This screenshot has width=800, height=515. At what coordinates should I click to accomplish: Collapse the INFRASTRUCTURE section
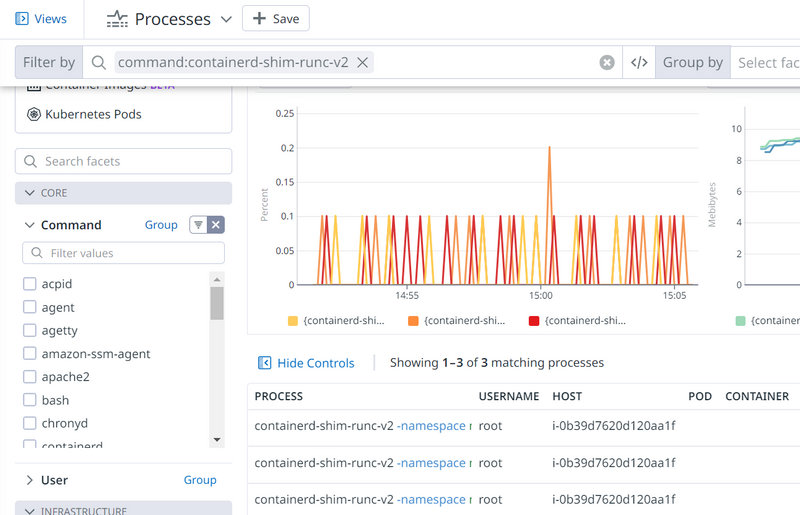pyautogui.click(x=123, y=509)
